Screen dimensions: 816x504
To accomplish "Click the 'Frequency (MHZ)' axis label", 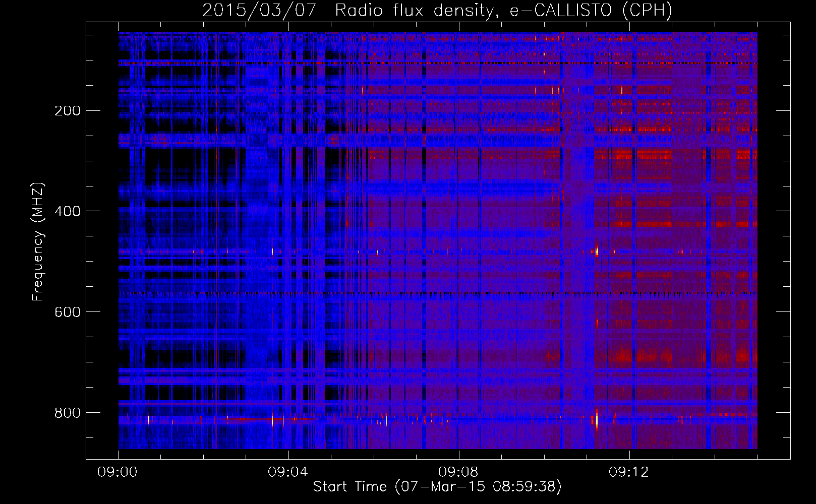I will [38, 242].
